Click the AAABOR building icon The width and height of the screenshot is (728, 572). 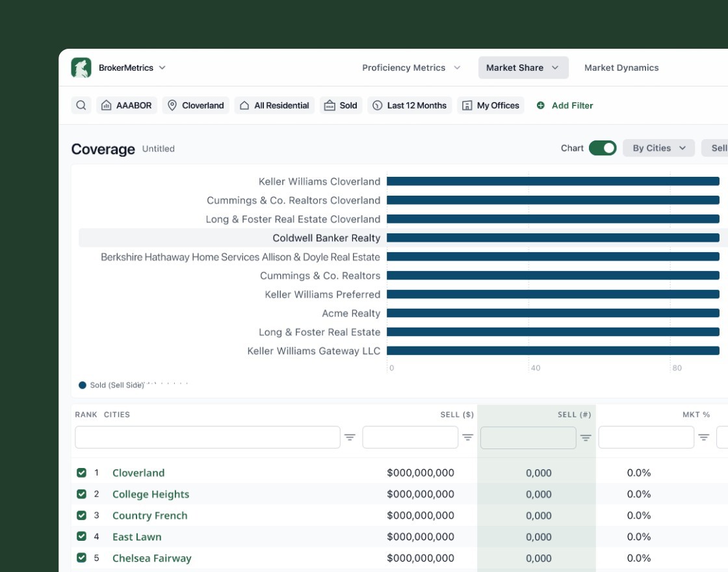(107, 105)
